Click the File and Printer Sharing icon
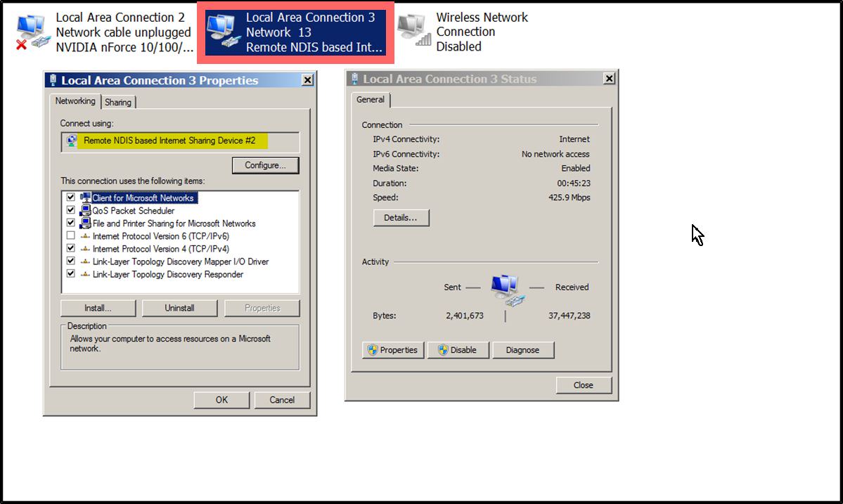Screen dimensions: 843x504 [x=86, y=223]
